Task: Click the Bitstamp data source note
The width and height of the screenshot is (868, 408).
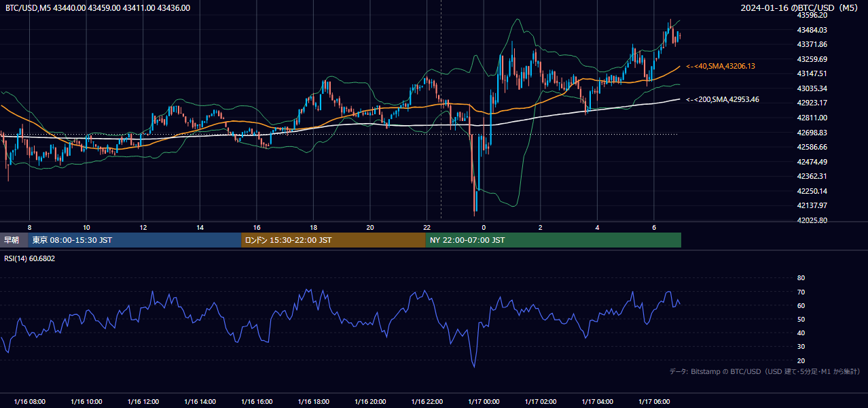Action: point(765,372)
